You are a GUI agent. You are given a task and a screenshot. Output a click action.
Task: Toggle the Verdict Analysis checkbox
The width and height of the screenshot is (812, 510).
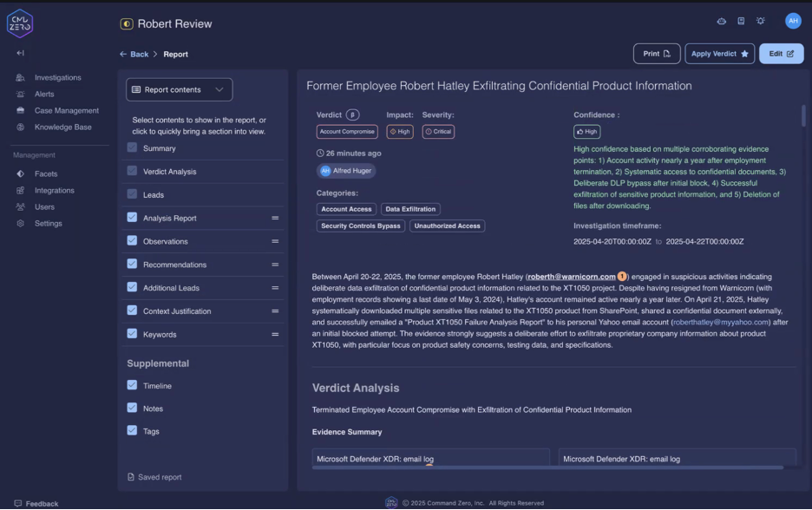[132, 171]
